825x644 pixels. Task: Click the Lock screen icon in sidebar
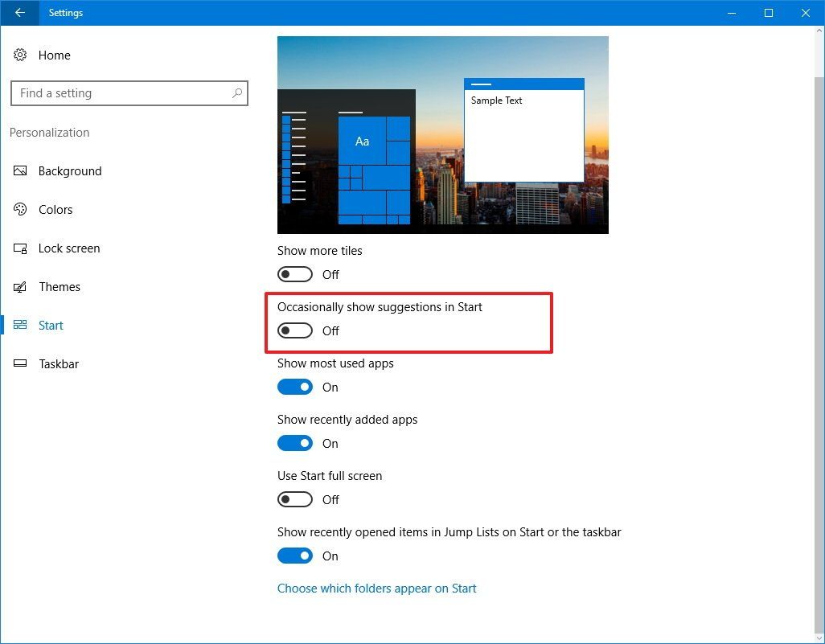pyautogui.click(x=20, y=248)
